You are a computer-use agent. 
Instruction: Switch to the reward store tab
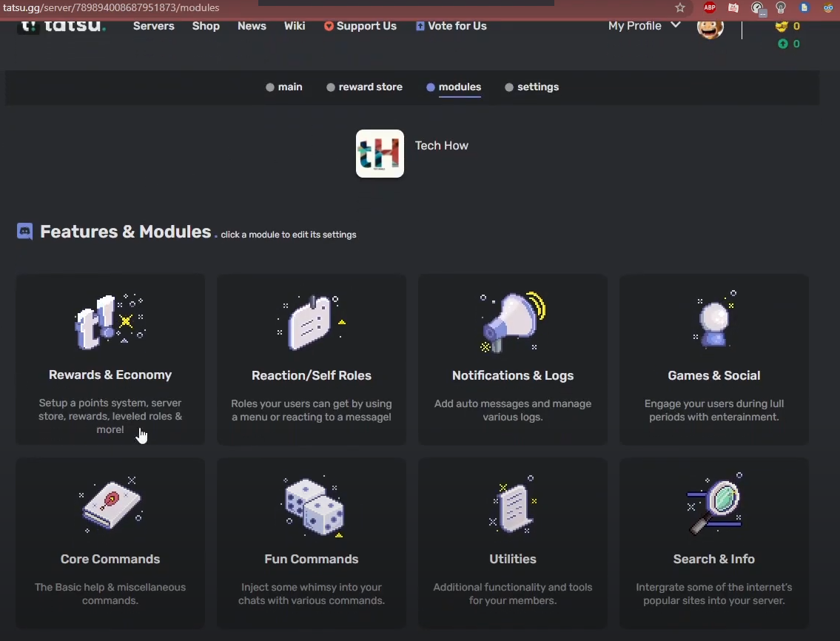[364, 87]
